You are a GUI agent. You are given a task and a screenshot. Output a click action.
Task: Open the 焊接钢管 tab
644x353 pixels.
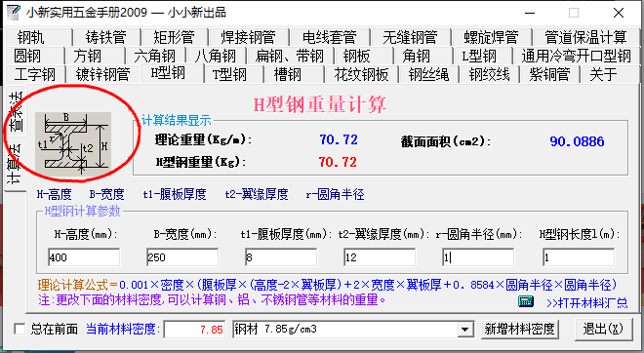tap(249, 37)
